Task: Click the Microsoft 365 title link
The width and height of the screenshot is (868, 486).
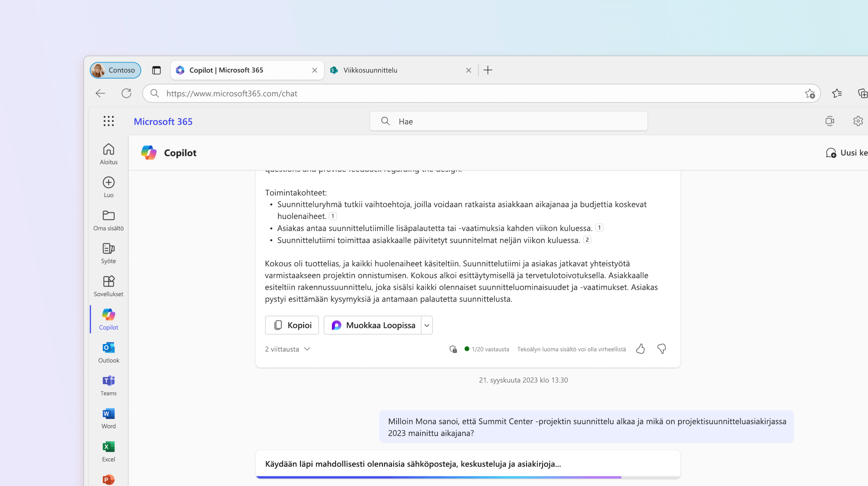Action: pyautogui.click(x=163, y=121)
